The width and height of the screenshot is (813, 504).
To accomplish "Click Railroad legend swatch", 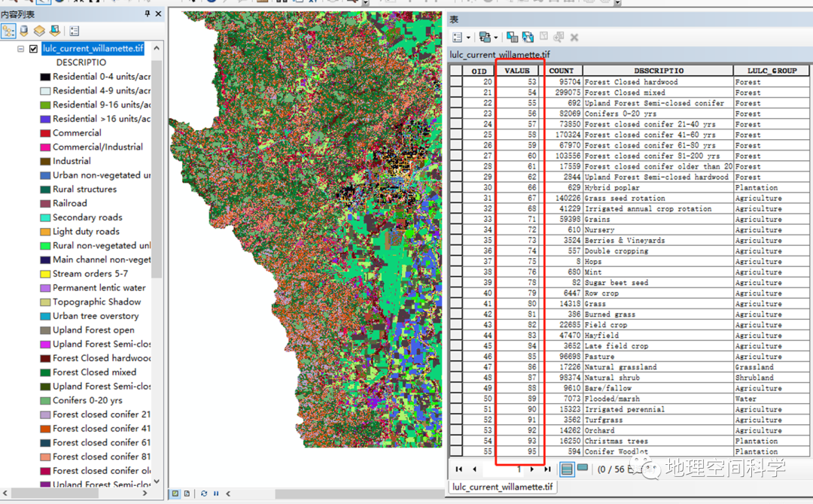I will point(45,204).
